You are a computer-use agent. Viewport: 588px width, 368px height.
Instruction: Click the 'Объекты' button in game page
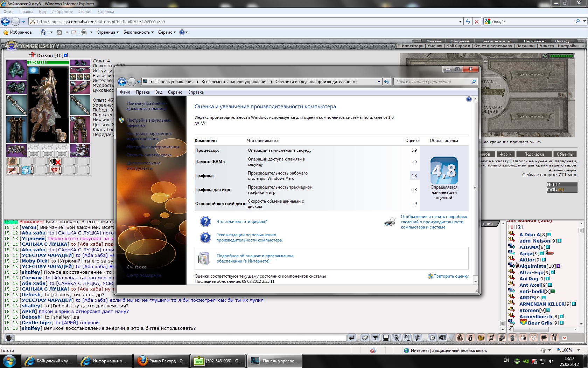tap(565, 154)
